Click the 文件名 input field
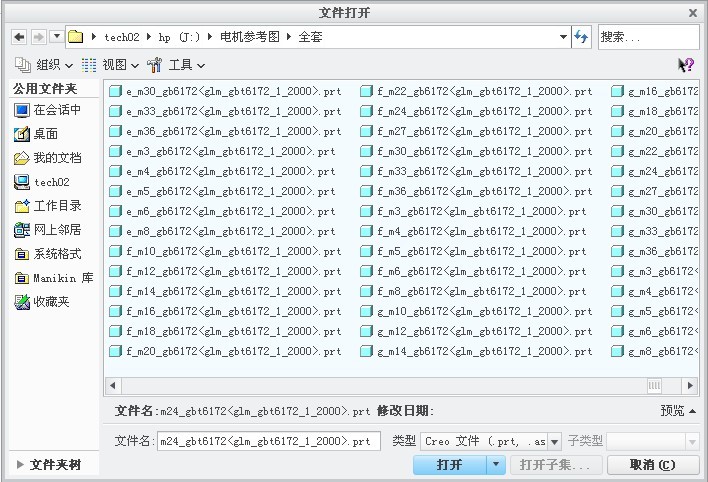 pos(269,441)
